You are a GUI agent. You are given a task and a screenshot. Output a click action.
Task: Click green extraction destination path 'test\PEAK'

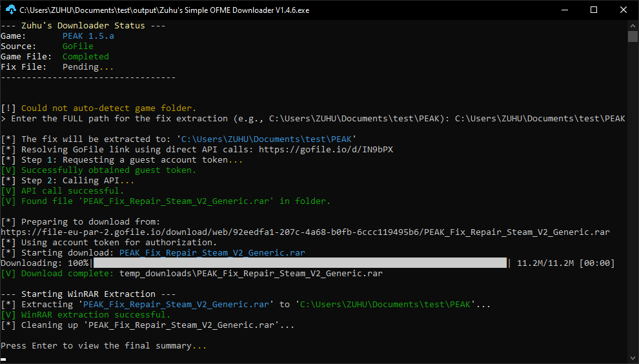pyautogui.click(x=385, y=305)
